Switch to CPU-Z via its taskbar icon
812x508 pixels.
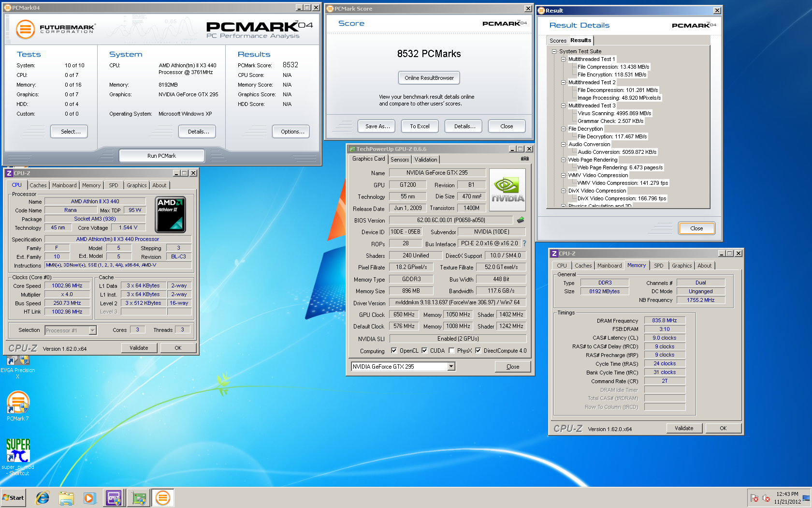point(114,498)
